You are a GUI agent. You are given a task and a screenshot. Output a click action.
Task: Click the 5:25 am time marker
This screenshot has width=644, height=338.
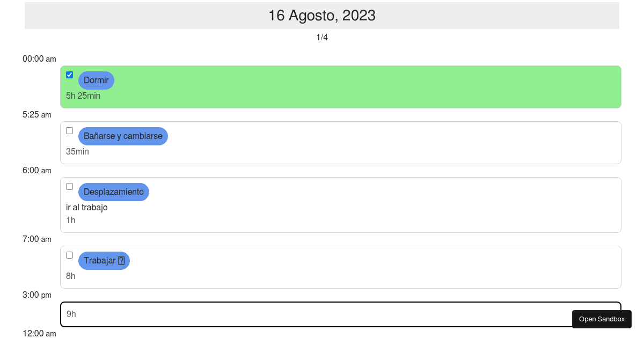pyautogui.click(x=37, y=115)
